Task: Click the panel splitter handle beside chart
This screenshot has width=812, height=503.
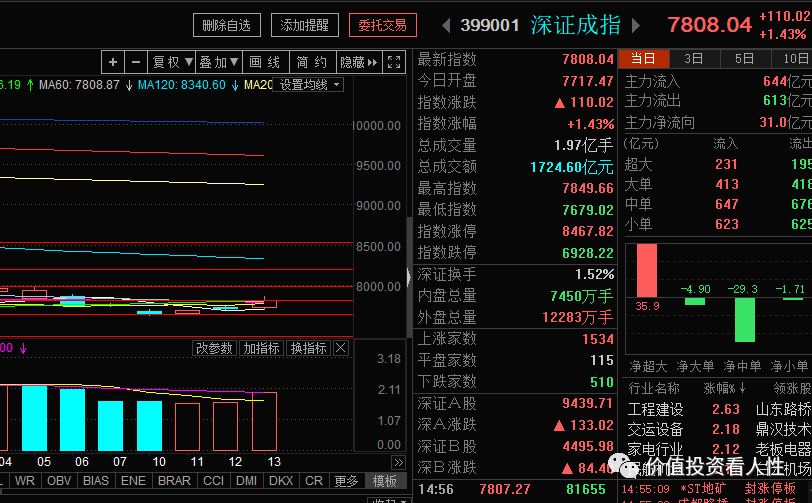Action: (409, 277)
